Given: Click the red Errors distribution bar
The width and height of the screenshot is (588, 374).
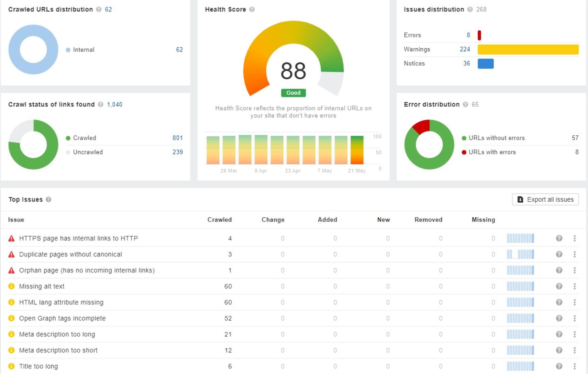Looking at the screenshot, I should (x=479, y=35).
